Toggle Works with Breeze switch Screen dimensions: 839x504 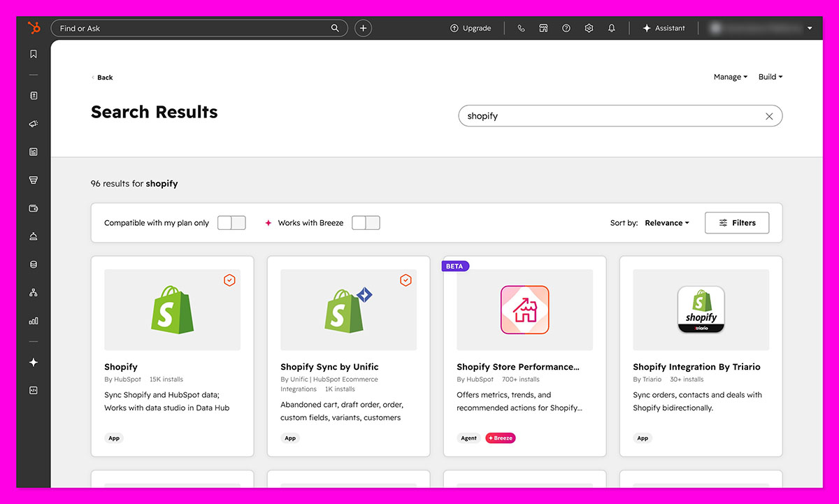(366, 223)
